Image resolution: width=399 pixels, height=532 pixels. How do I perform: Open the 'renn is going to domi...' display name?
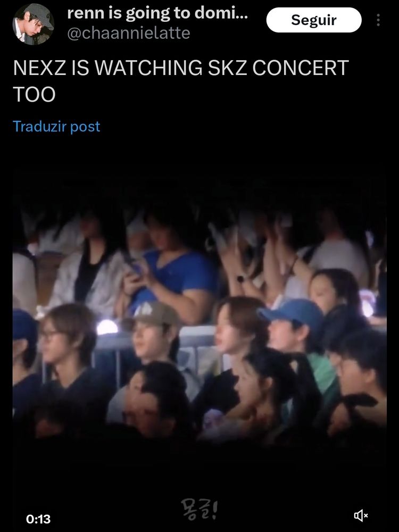coord(157,14)
